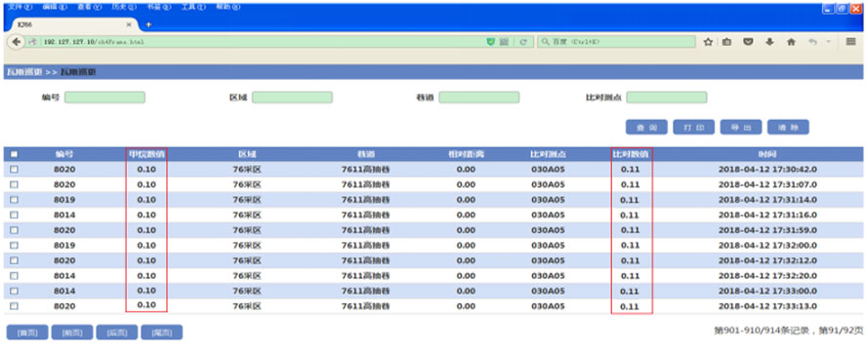868x354 pixels.
Task: Go back with the browser back arrow
Action: 16,42
